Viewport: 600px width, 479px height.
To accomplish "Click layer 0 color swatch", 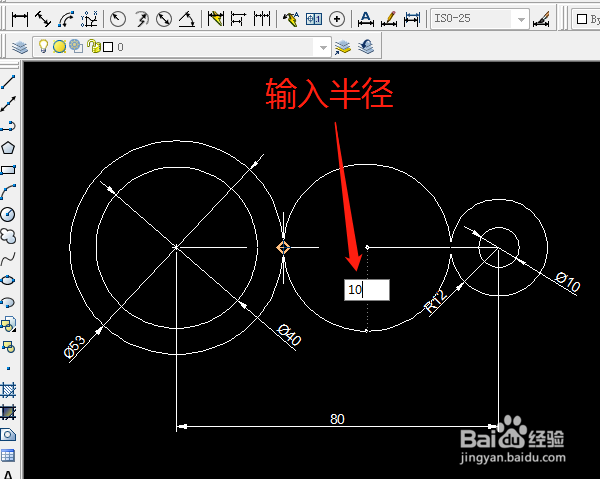I will point(108,47).
